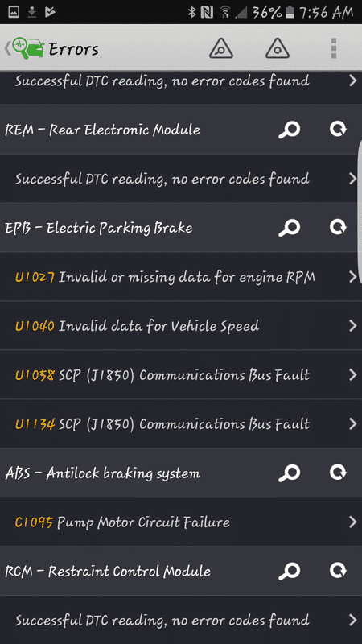Expand U1040 Vehicle Speed error chevron
The height and width of the screenshot is (644, 362).
(x=352, y=326)
